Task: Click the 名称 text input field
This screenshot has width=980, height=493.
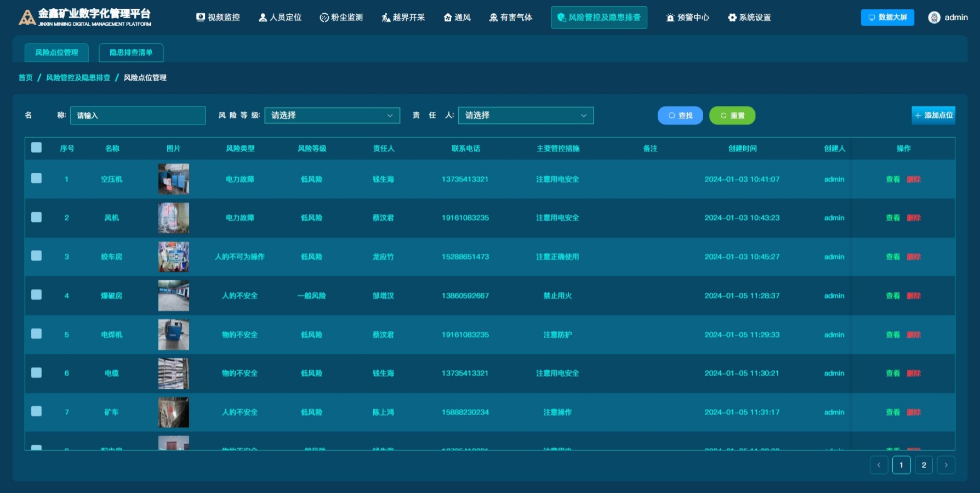Action: point(138,116)
